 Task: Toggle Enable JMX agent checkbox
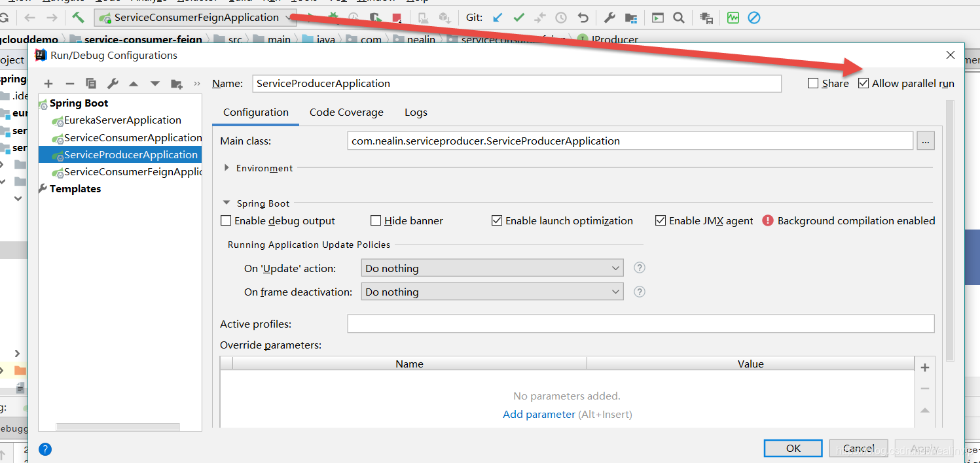tap(661, 220)
